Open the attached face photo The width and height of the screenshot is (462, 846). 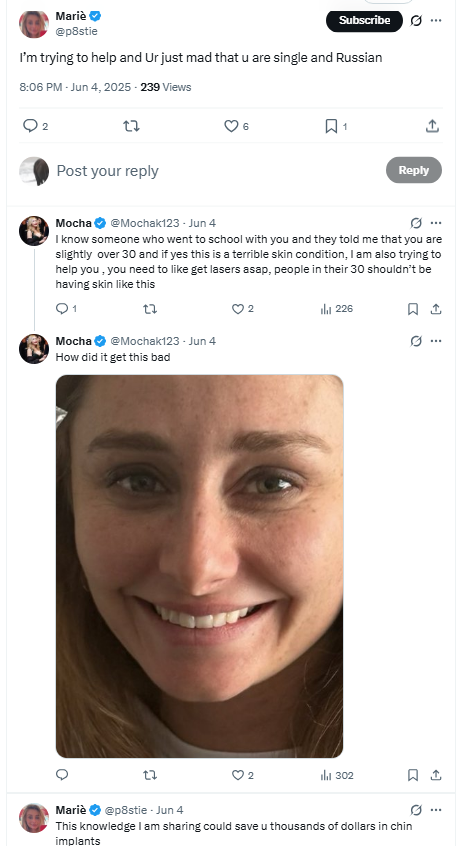200,566
